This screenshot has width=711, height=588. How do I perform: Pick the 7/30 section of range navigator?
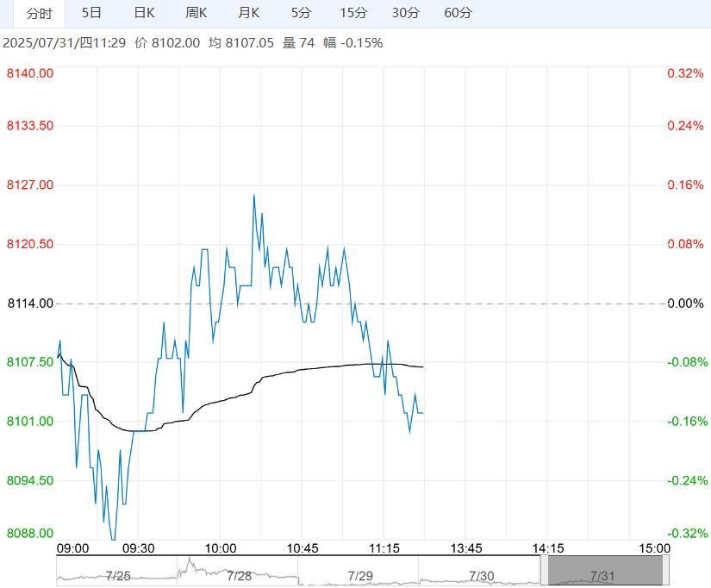[481, 575]
